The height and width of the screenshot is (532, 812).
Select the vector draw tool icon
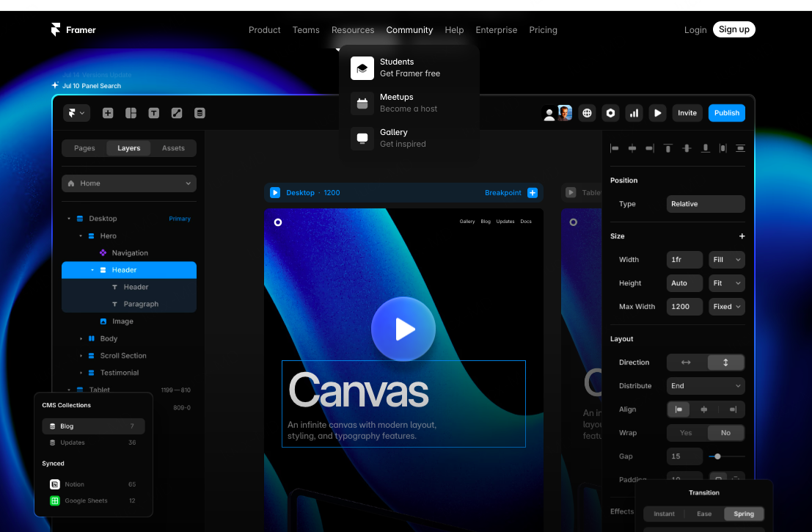(177, 113)
